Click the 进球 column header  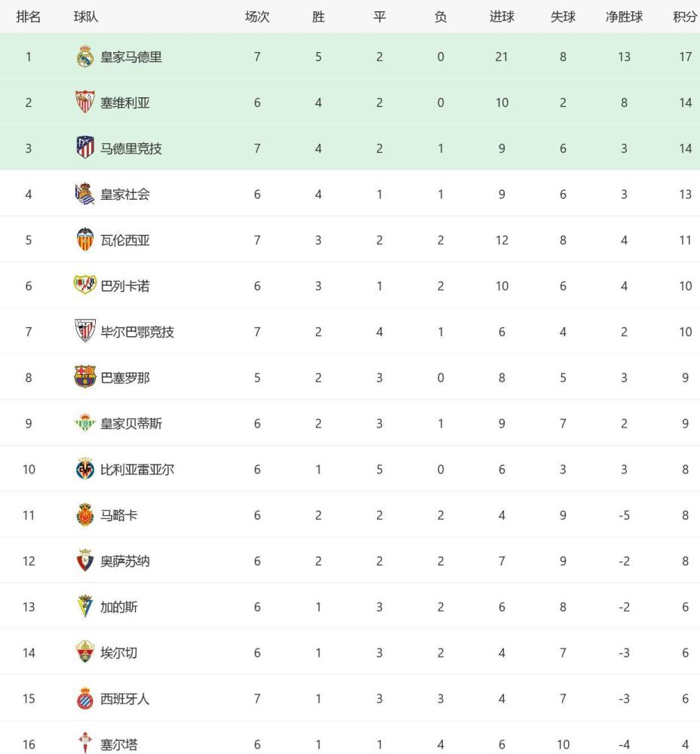coord(502,17)
